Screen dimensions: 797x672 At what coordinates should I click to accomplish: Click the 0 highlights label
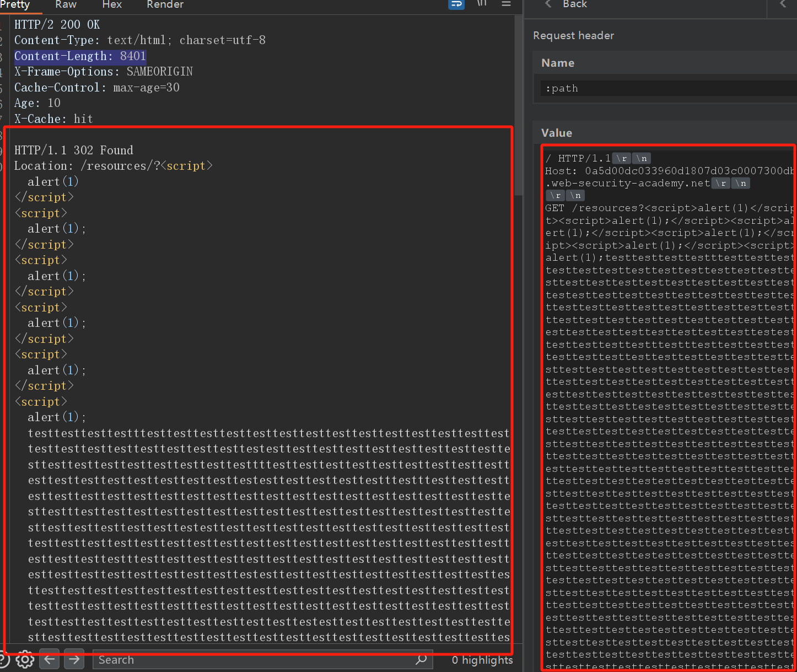(482, 660)
